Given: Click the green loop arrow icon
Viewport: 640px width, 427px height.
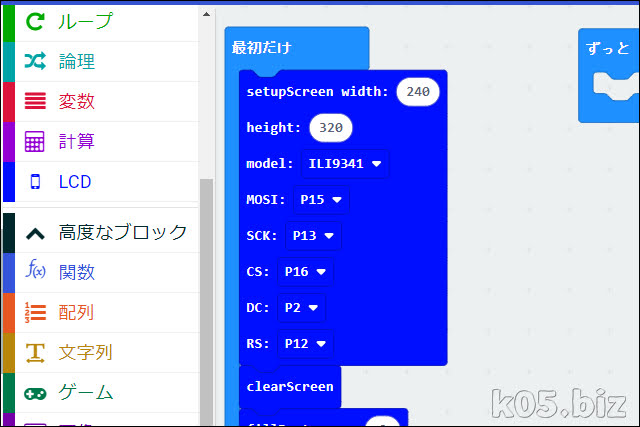Looking at the screenshot, I should point(35,21).
